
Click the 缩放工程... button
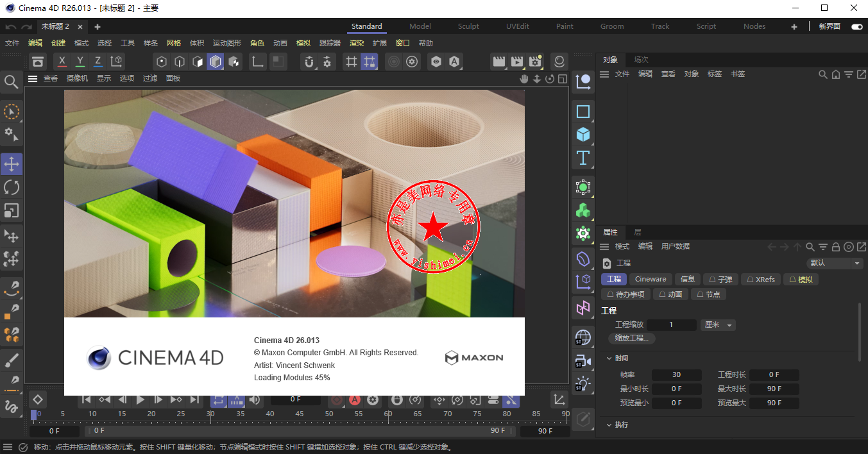tap(632, 338)
